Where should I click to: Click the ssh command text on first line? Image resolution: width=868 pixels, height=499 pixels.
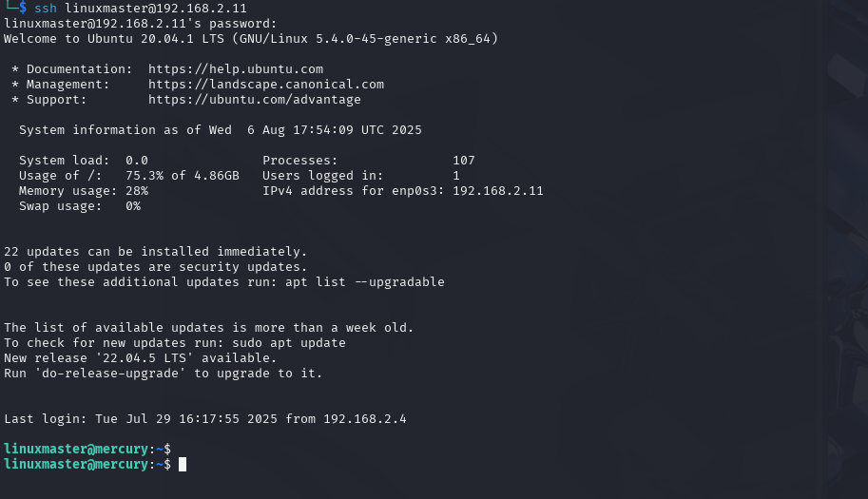click(140, 9)
